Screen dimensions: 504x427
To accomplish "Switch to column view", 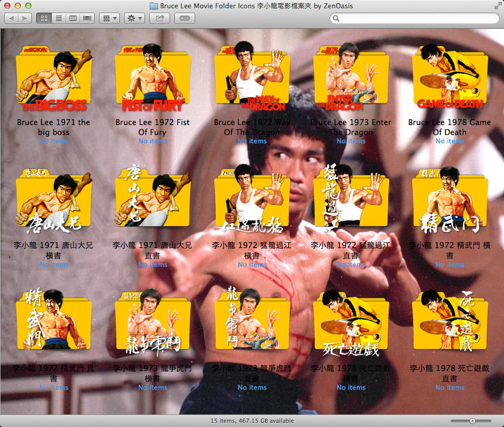I will tap(73, 18).
